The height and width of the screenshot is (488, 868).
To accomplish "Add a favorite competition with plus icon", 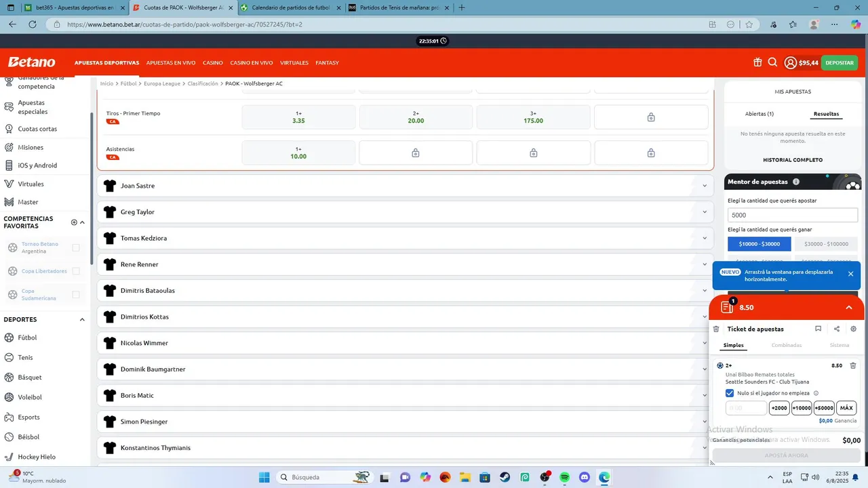I will pos(74,222).
